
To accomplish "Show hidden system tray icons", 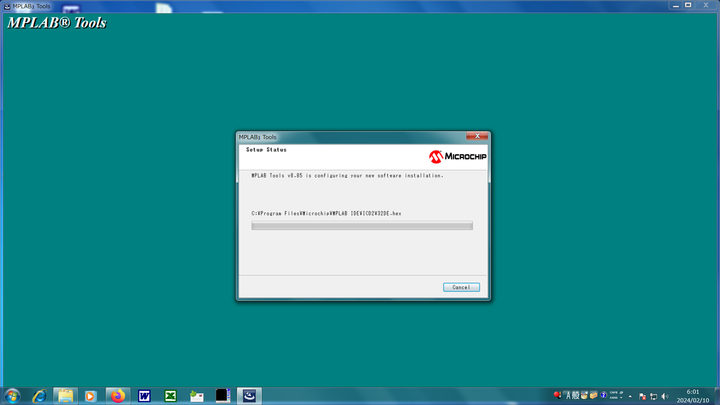I will 629,396.
